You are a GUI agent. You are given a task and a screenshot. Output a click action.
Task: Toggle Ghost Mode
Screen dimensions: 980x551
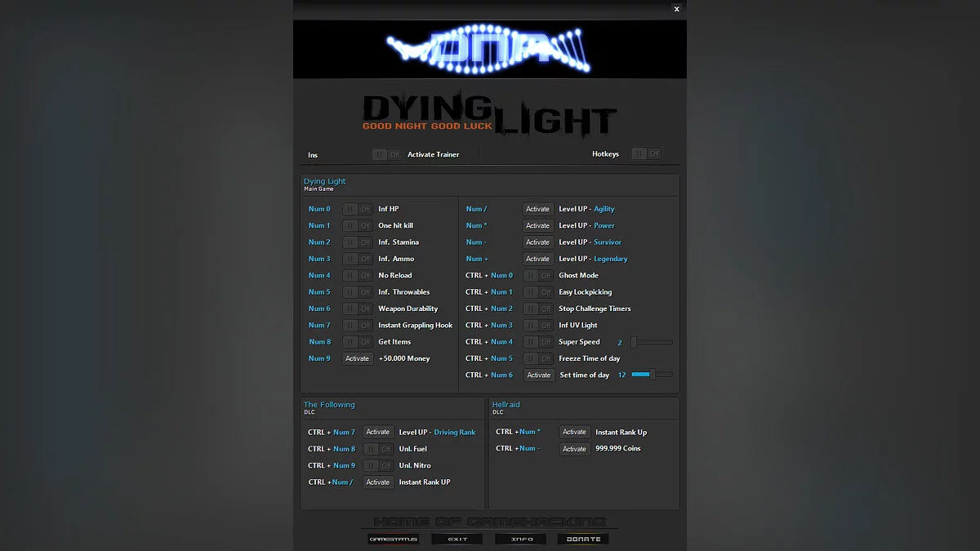coord(538,275)
